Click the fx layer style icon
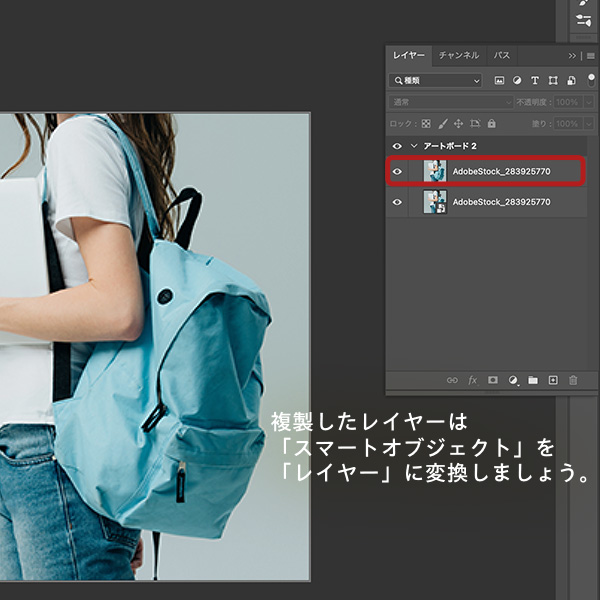Image resolution: width=600 pixels, height=600 pixels. (x=473, y=380)
